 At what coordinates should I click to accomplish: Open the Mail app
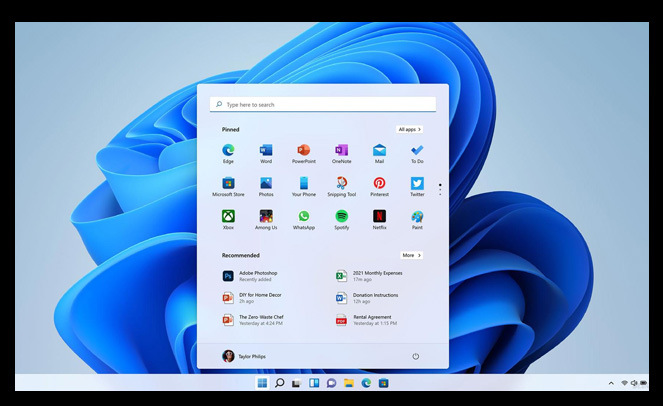[379, 154]
